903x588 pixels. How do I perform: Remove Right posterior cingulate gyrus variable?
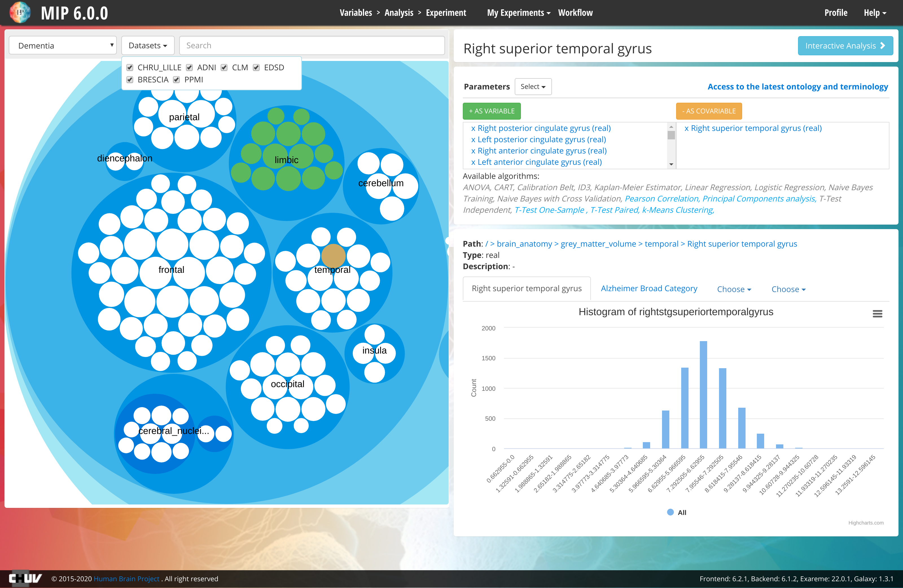(x=473, y=128)
